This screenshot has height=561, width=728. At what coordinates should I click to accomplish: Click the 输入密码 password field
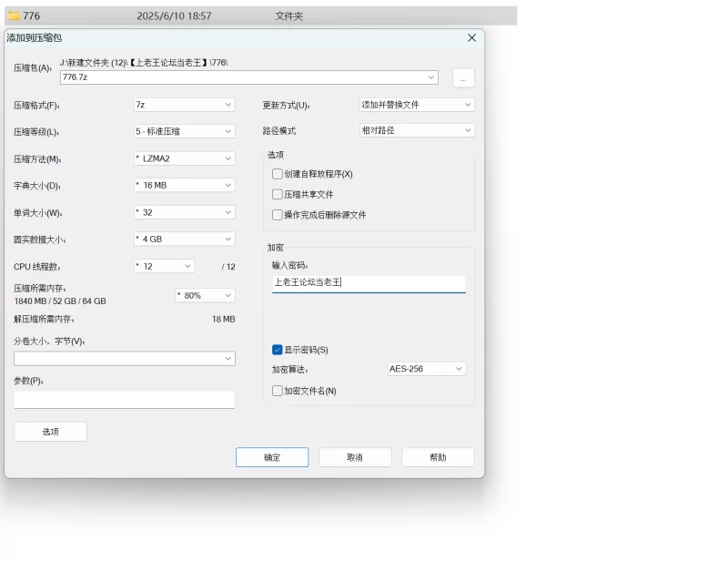(369, 283)
